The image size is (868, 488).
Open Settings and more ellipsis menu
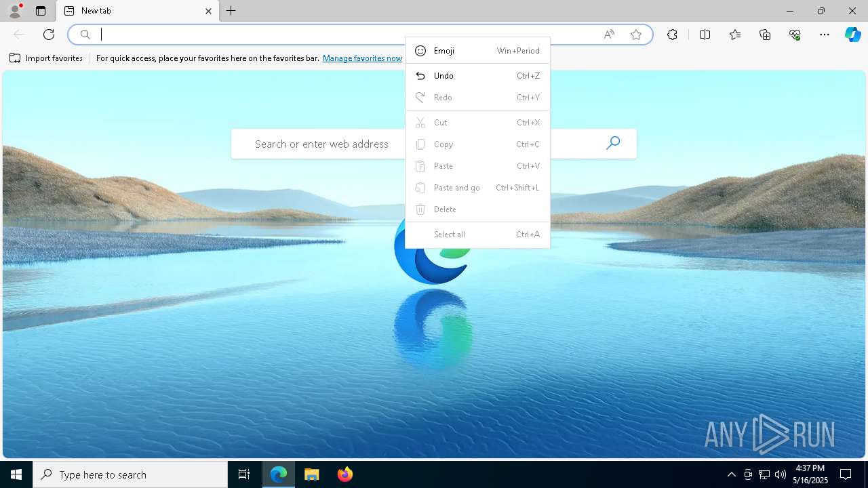[825, 35]
